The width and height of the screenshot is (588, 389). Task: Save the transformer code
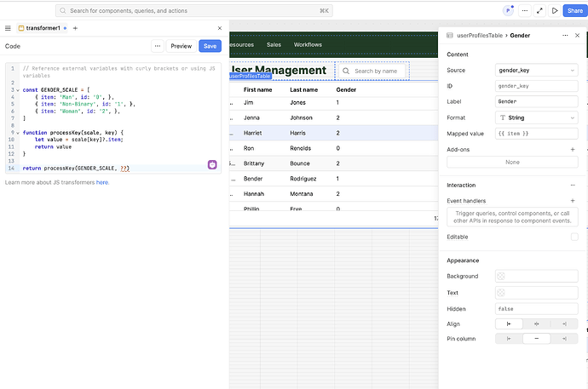[x=210, y=46]
